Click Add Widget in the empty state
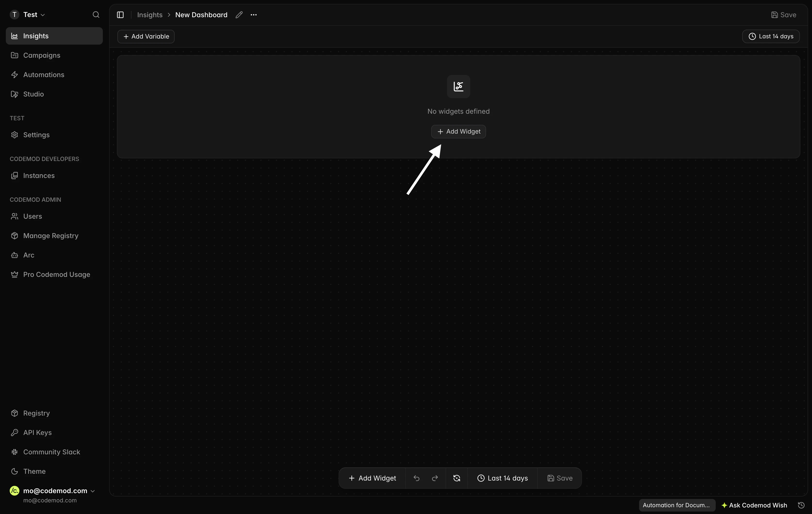 [459, 131]
